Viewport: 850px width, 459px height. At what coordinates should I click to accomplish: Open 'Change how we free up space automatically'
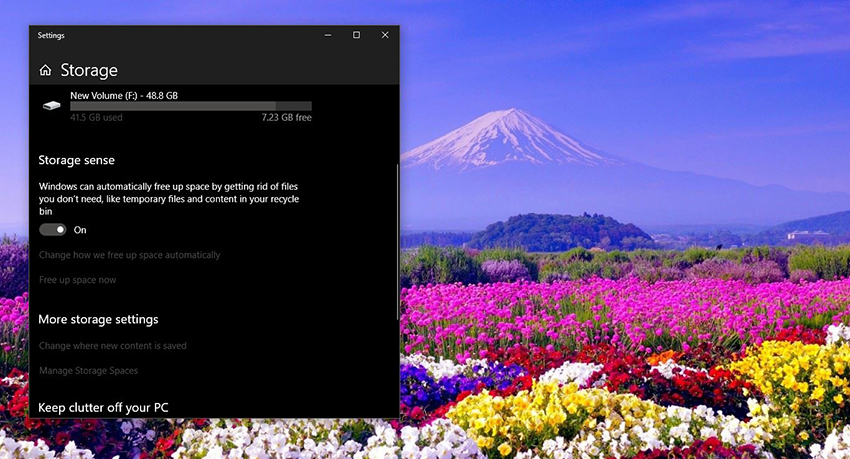(x=129, y=255)
